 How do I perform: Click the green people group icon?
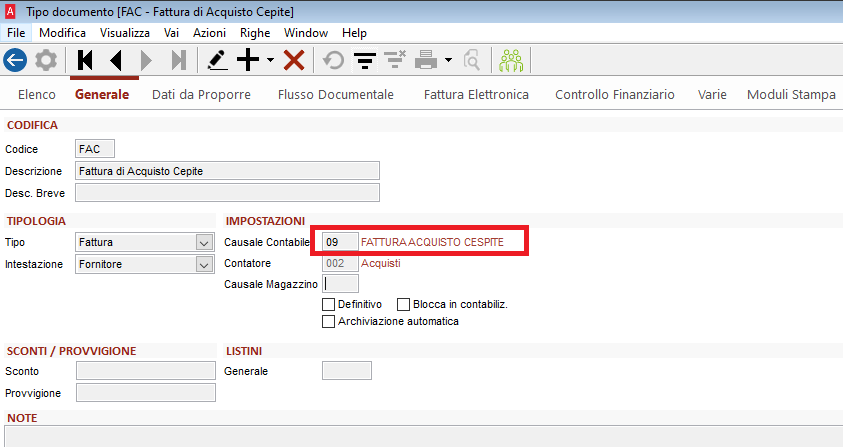click(511, 60)
